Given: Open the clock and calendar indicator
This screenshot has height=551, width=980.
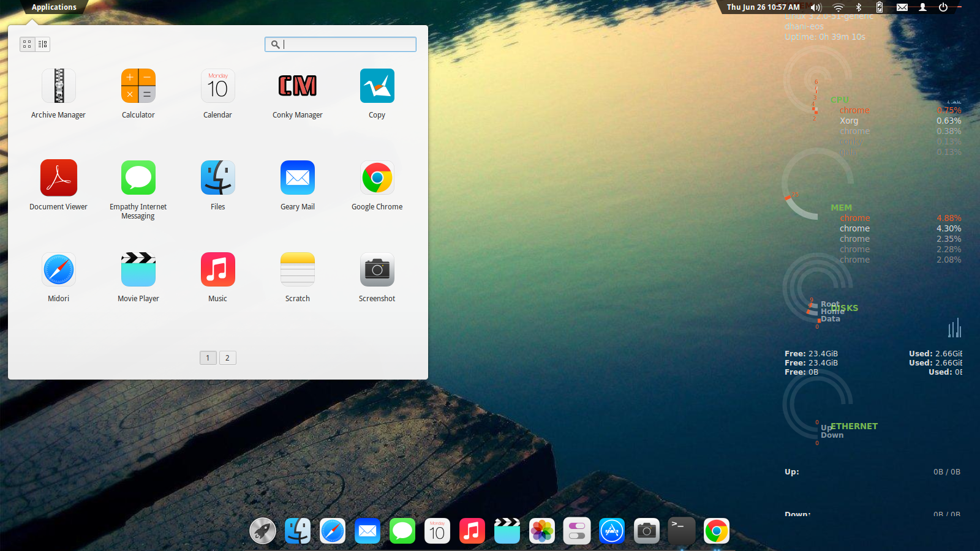Looking at the screenshot, I should point(762,7).
